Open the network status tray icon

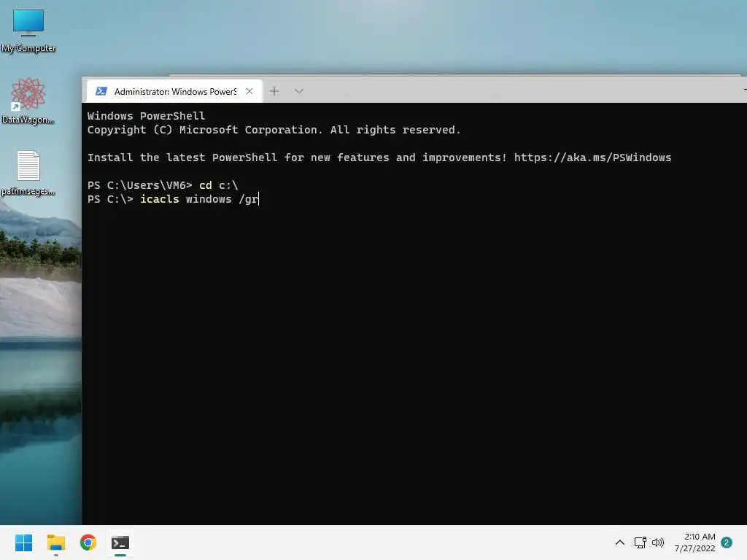(640, 542)
